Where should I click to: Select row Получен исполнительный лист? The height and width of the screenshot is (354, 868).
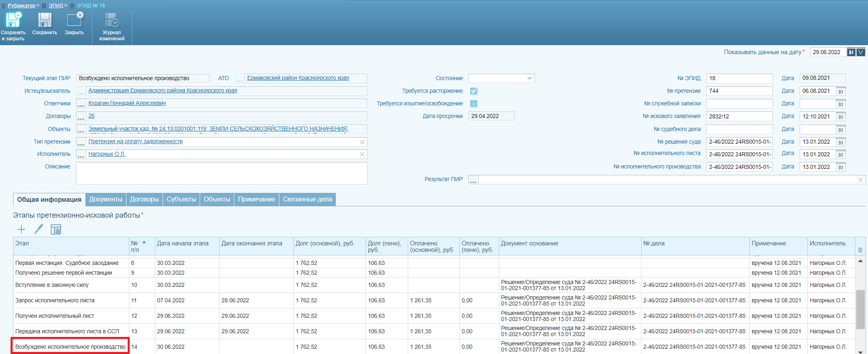coord(434,316)
